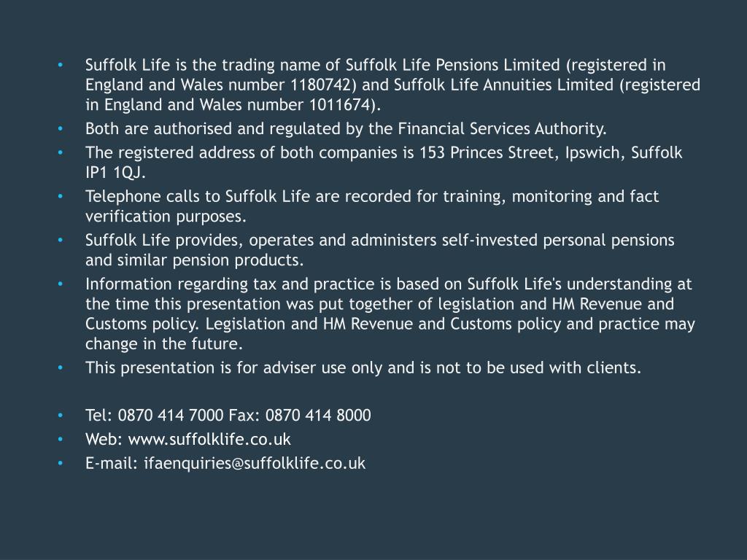
Task: Click the bullet beside the Tel and Fax line
Action: [x=60, y=415]
